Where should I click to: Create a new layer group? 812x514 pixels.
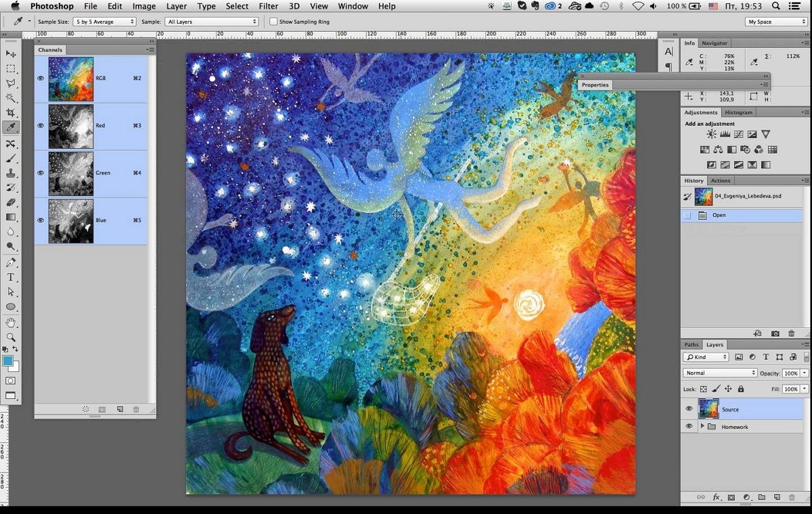point(761,497)
